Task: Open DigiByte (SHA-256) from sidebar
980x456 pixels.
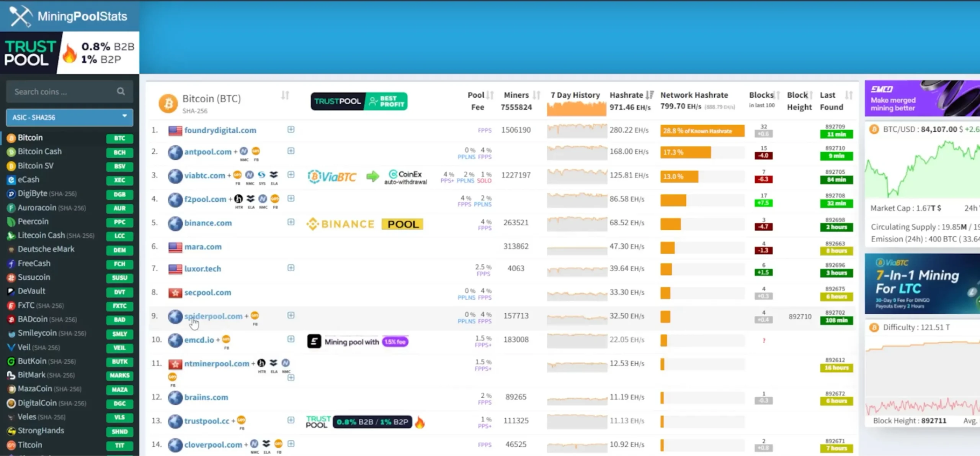Action: tap(47, 194)
